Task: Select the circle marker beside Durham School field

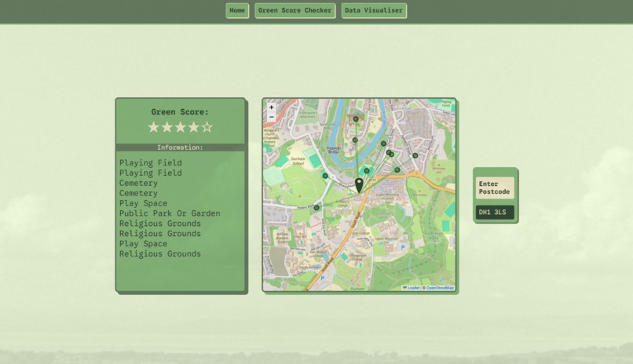Action: point(325,176)
